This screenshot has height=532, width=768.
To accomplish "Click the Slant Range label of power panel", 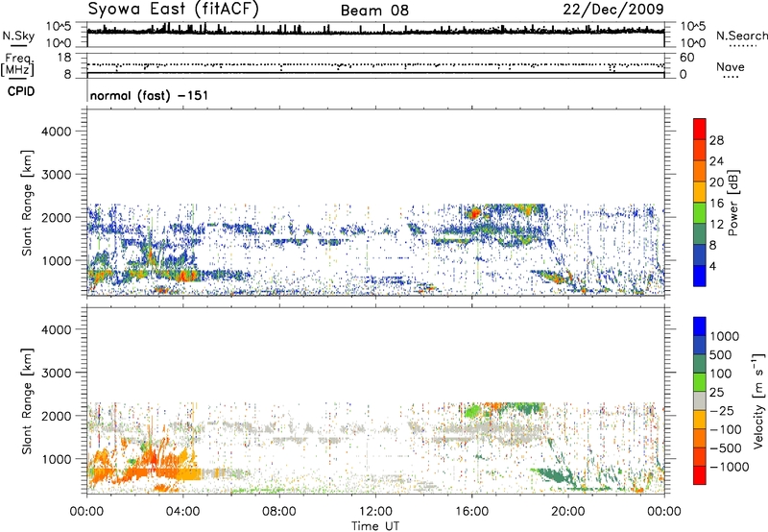I will [27, 203].
